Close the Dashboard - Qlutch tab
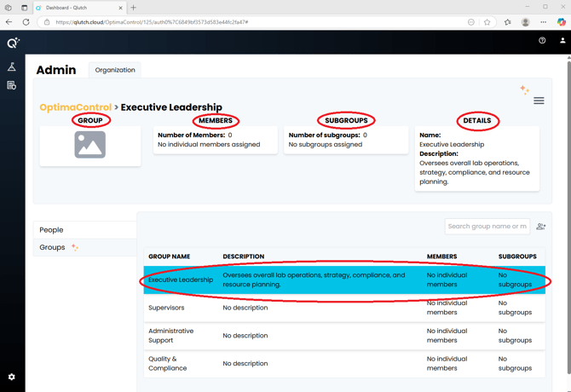Viewport: 571px width, 392px height. tap(120, 8)
